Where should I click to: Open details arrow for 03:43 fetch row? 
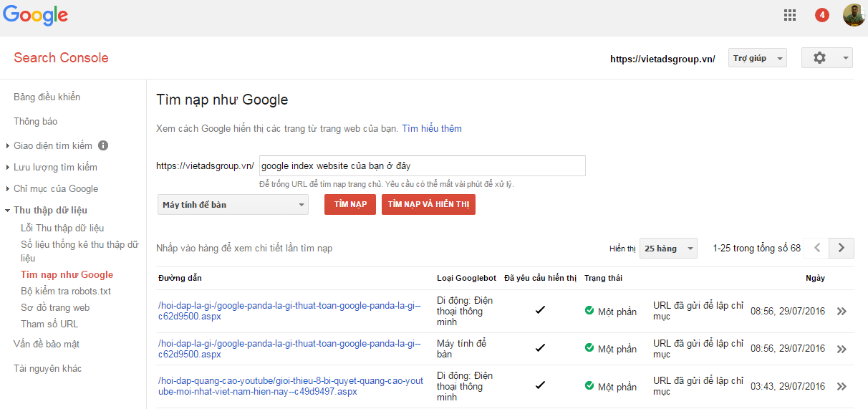point(842,387)
